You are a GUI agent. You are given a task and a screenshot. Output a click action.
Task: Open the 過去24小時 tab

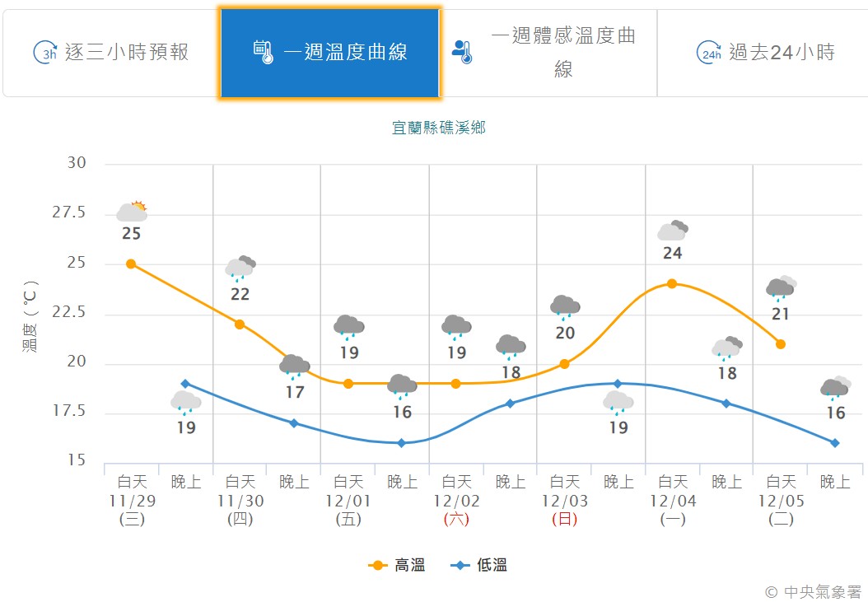(x=765, y=53)
